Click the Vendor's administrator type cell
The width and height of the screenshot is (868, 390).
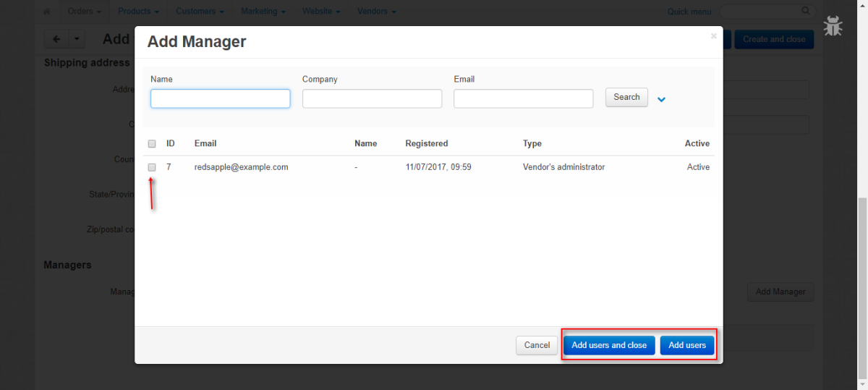[x=564, y=167]
